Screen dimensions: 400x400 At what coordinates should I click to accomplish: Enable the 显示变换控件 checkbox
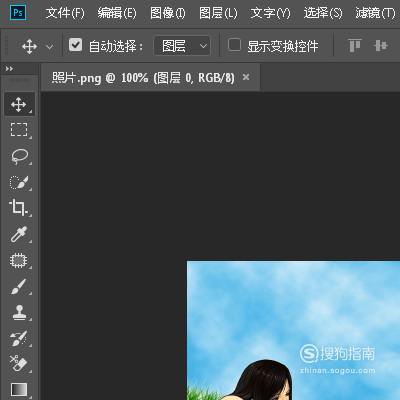coord(234,44)
